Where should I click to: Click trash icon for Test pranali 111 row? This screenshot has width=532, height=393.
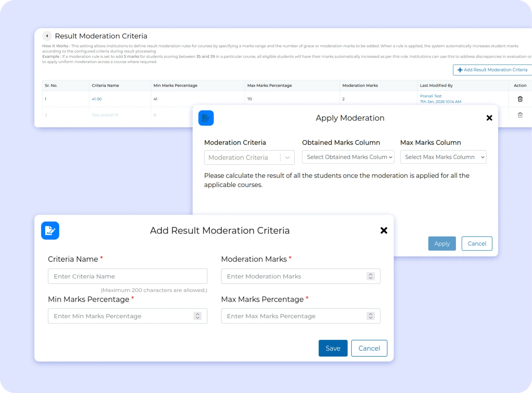point(520,115)
